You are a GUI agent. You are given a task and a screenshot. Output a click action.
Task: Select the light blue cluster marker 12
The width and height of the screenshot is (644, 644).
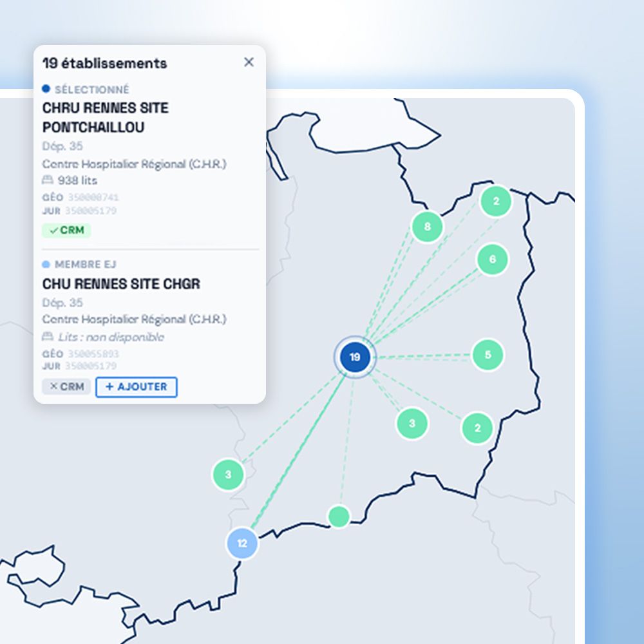(242, 543)
